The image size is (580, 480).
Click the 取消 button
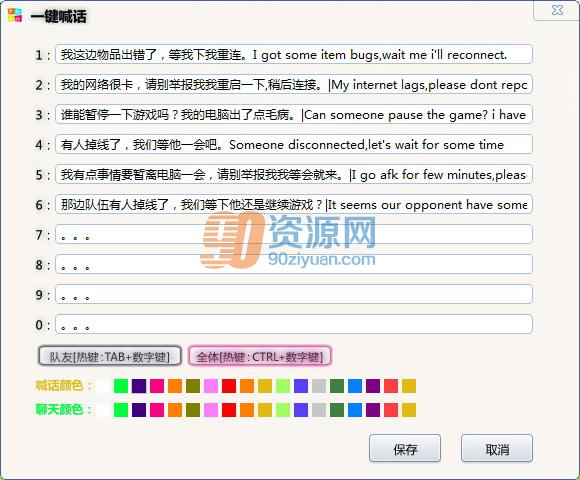[497, 449]
